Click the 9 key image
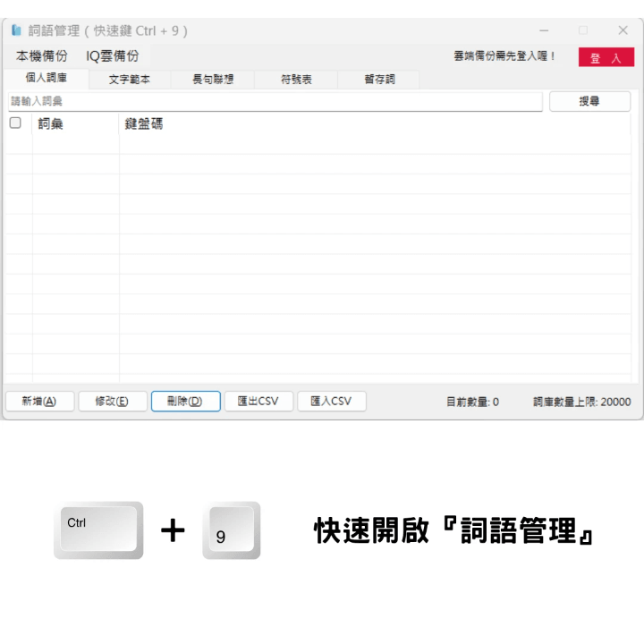This screenshot has width=644, height=644. point(232,530)
